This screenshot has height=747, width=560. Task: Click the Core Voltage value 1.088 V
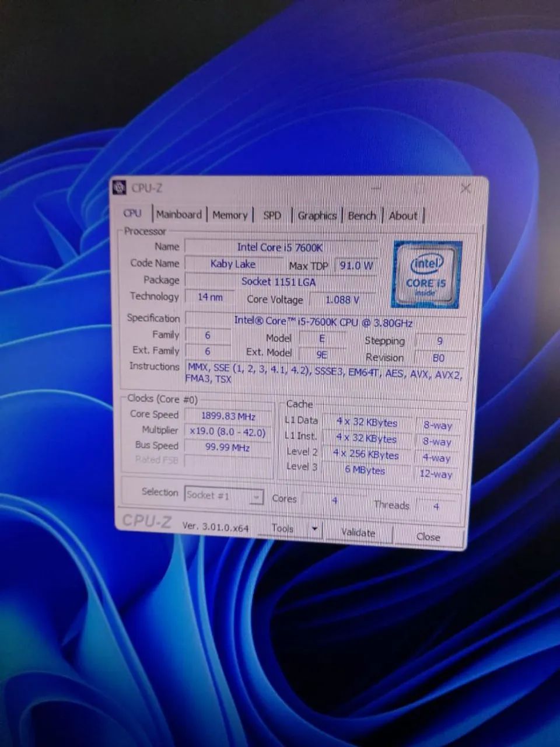pyautogui.click(x=342, y=299)
